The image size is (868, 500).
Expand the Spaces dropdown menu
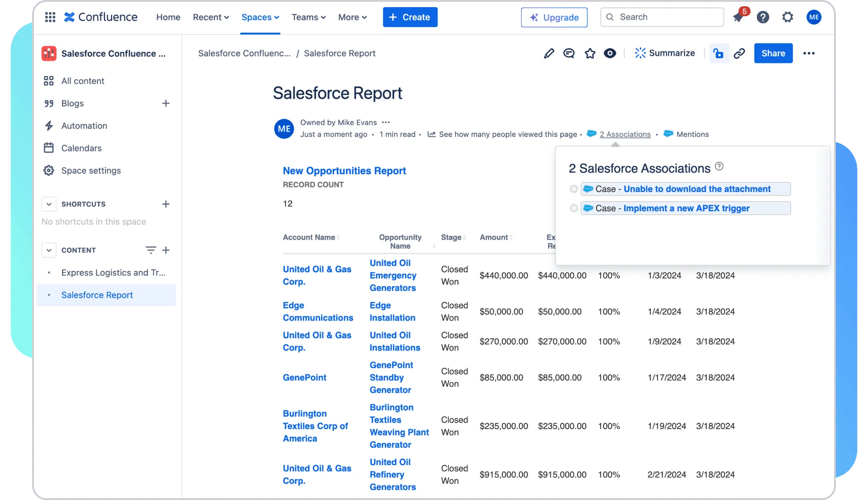point(260,17)
